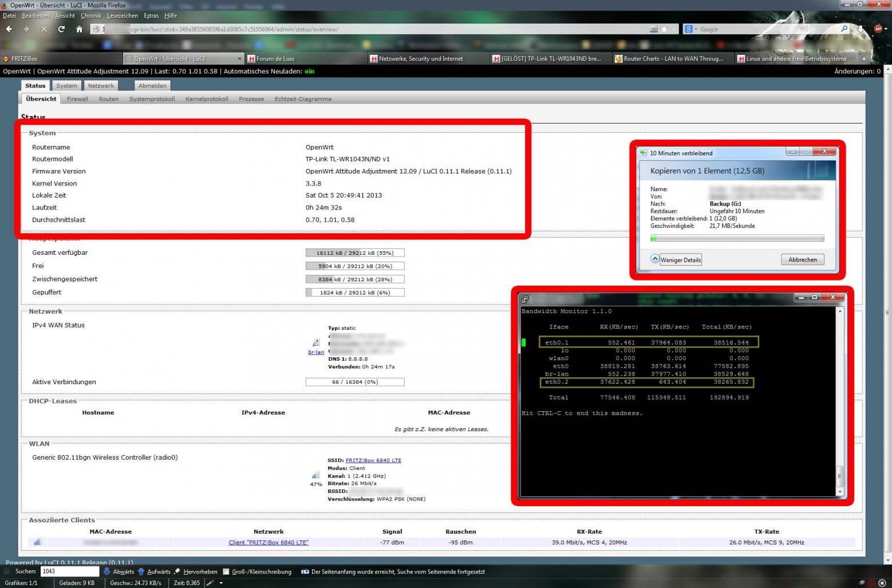Open the Adblock Plus dropdown arrow

tap(886, 29)
